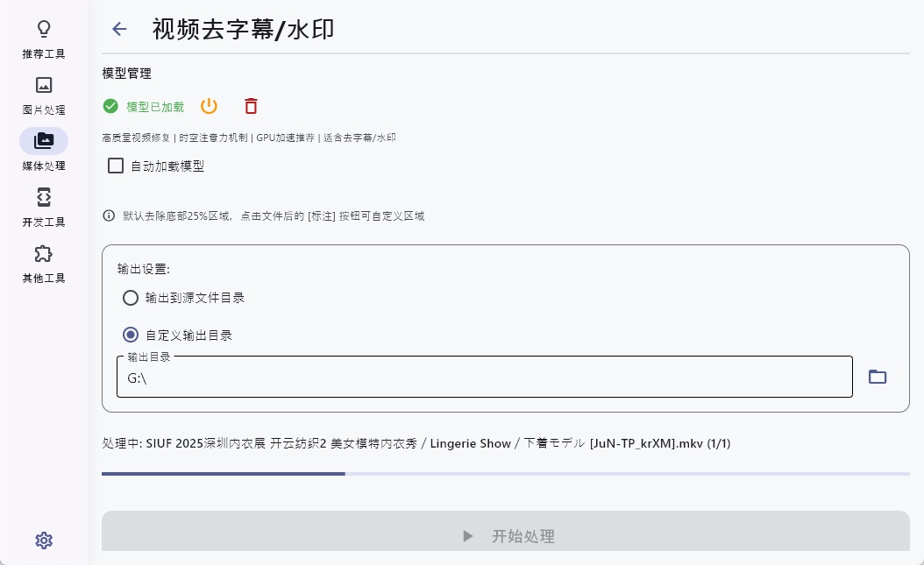The height and width of the screenshot is (565, 924).
Task: Open settings via the gear icon
Action: [44, 540]
